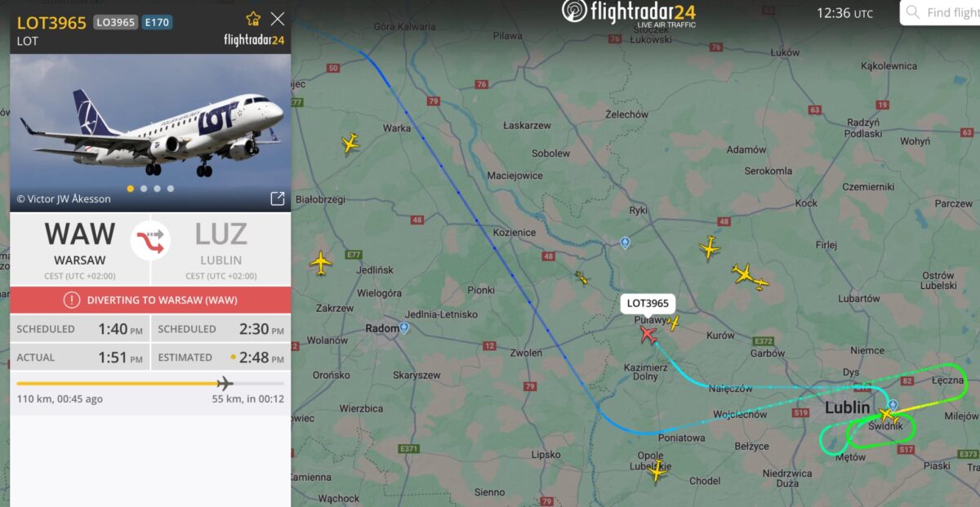Click Lublin airport pin marker on map
The image size is (980, 507).
(x=893, y=405)
